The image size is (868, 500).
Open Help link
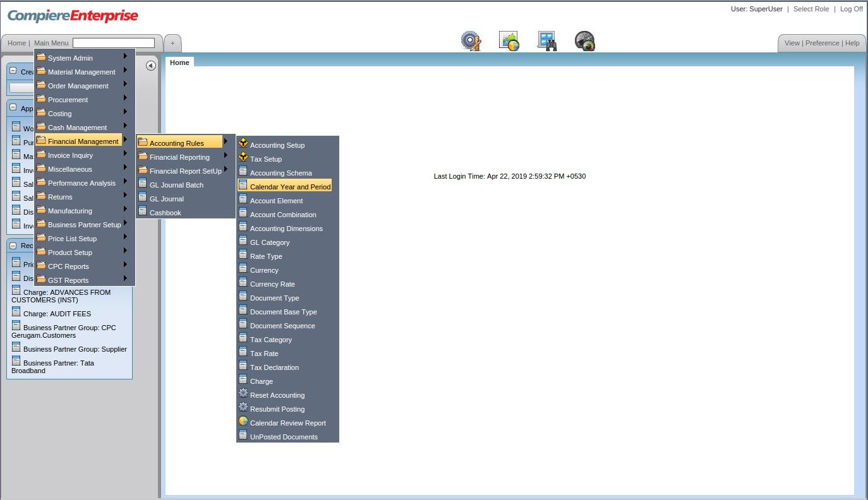point(852,43)
